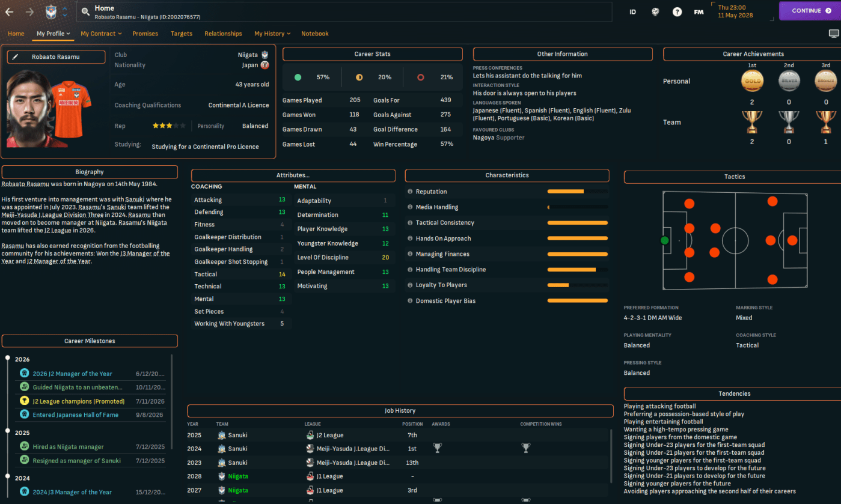Image resolution: width=841 pixels, height=504 pixels.
Task: Click the Reputation characteristic bar
Action: (x=577, y=192)
